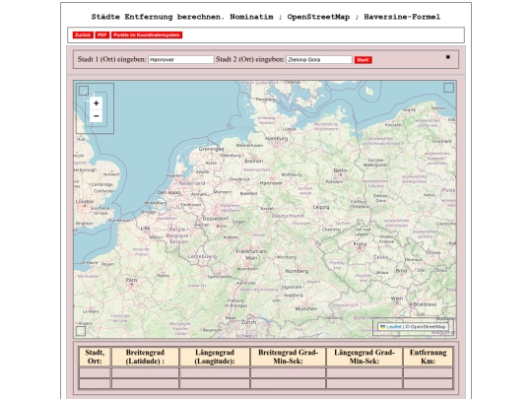This screenshot has width=532, height=399.
Task: Click Groningen label on the map
Action: [x=211, y=149]
